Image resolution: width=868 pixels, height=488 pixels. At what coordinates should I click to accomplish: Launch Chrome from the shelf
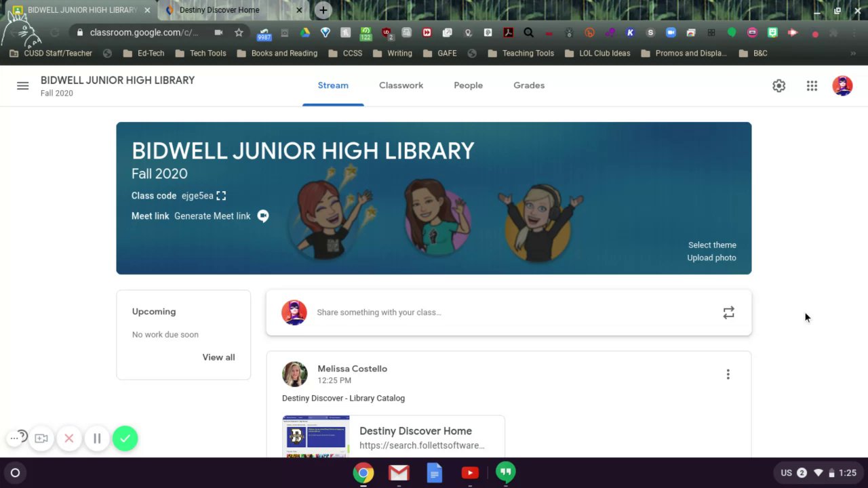[363, 473]
